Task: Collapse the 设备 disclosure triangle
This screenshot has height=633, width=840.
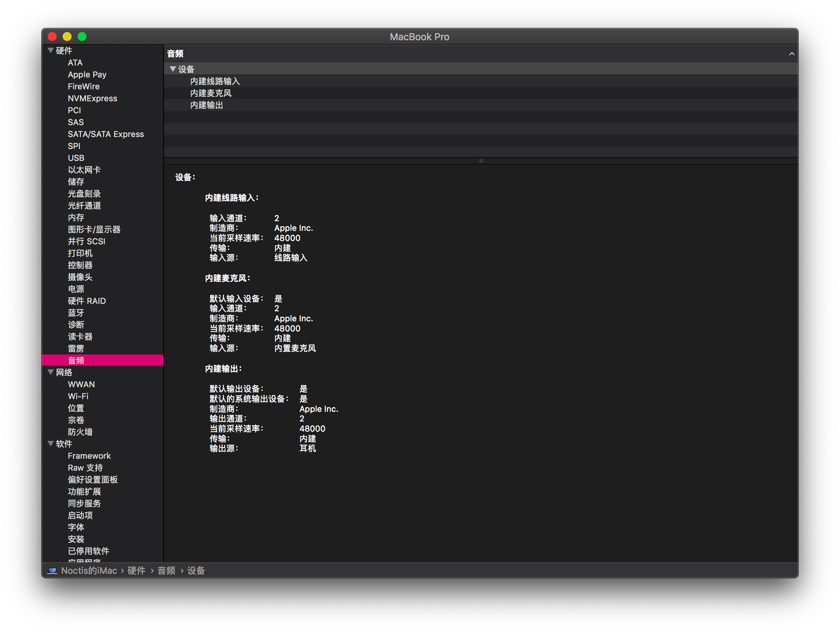Action: coord(173,69)
